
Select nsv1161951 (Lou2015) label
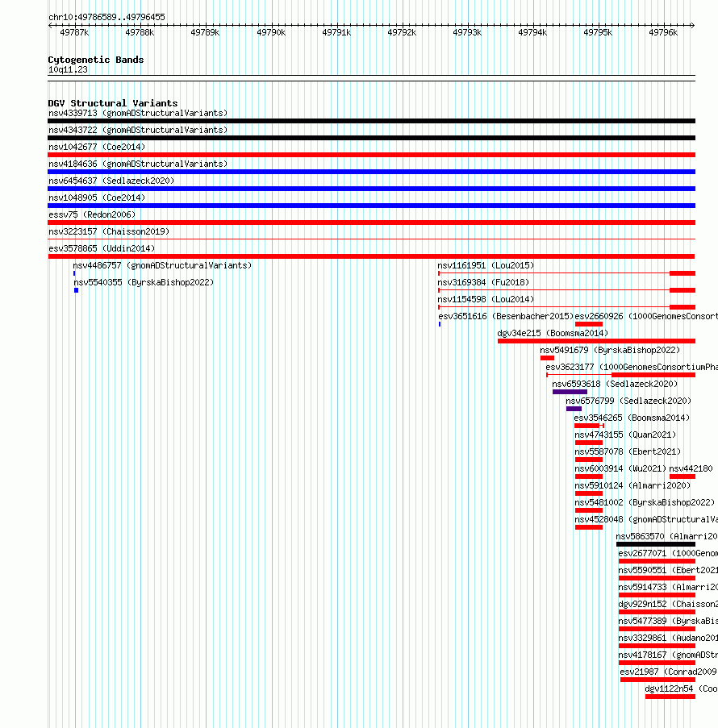coord(486,265)
